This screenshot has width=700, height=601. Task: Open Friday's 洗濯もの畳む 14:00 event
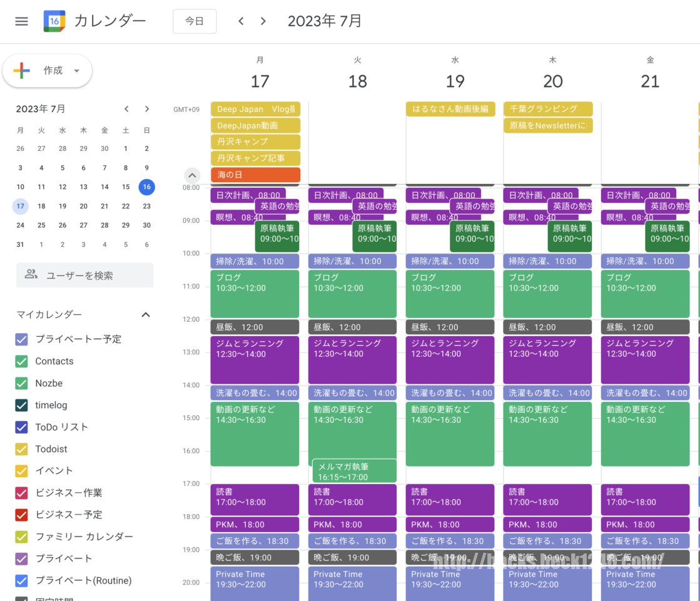[645, 393]
